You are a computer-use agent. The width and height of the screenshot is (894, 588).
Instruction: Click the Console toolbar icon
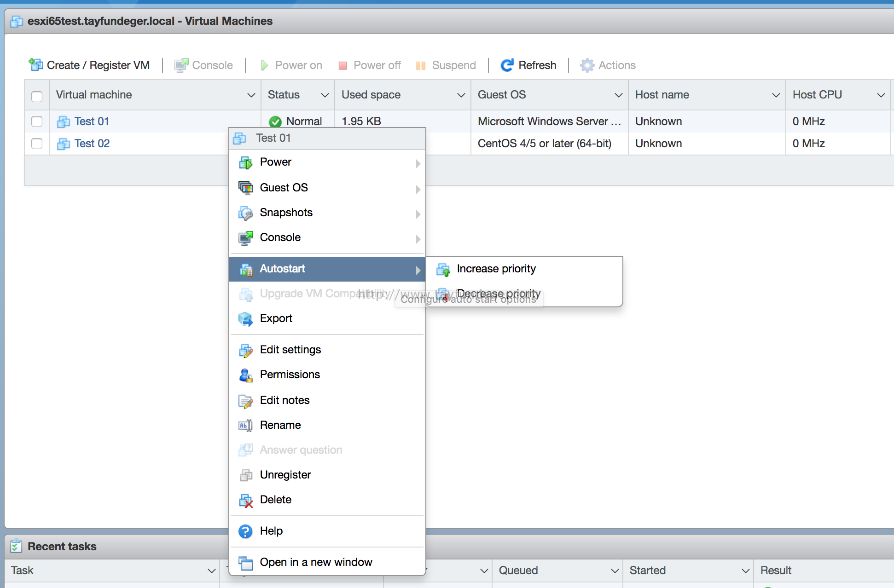(181, 65)
